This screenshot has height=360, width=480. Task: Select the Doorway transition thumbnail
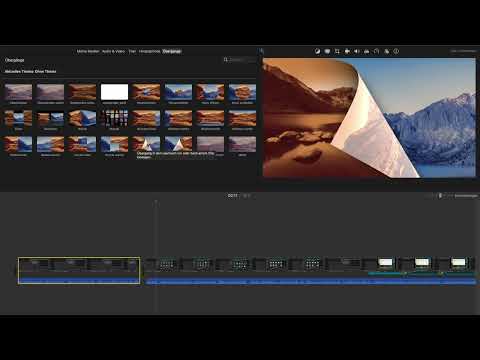point(18,118)
